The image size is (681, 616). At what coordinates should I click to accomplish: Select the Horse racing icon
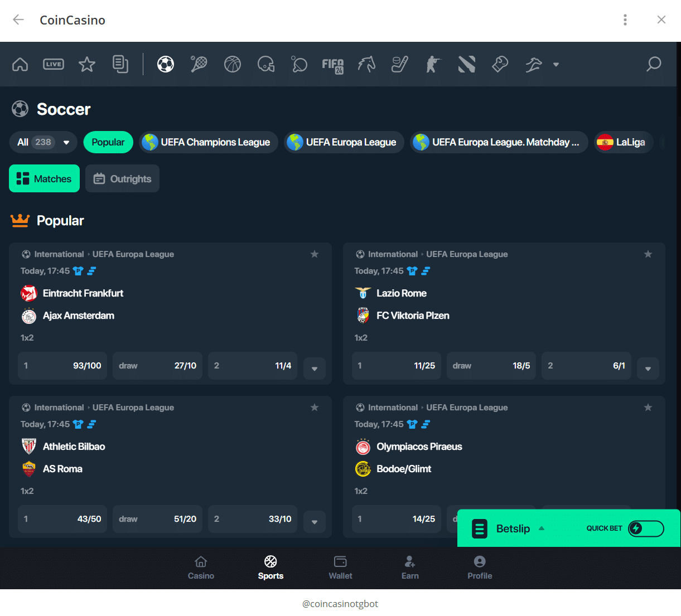[x=366, y=65]
